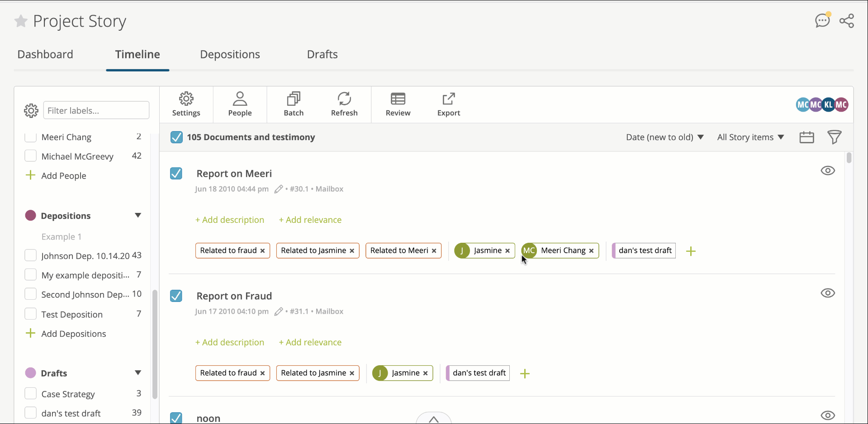This screenshot has height=424, width=868.
Task: Edit date pencil icon for Report on Fraud
Action: (279, 311)
